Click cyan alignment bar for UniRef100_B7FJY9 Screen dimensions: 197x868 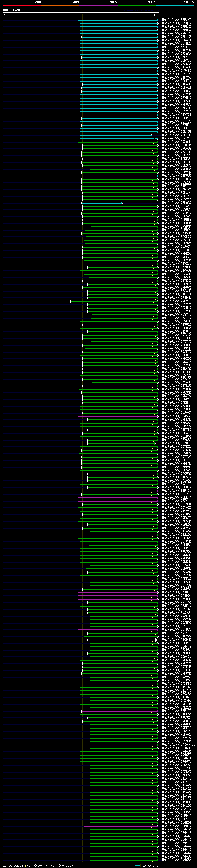click(x=118, y=20)
